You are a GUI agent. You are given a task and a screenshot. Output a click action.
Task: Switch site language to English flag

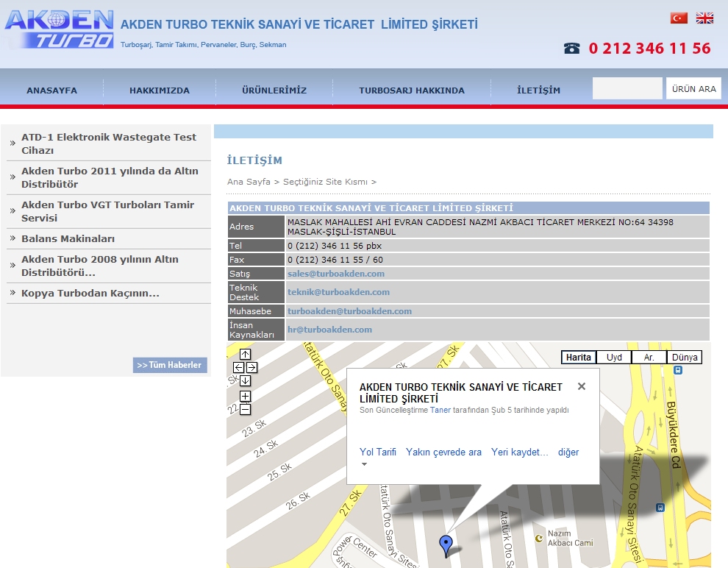(x=704, y=18)
